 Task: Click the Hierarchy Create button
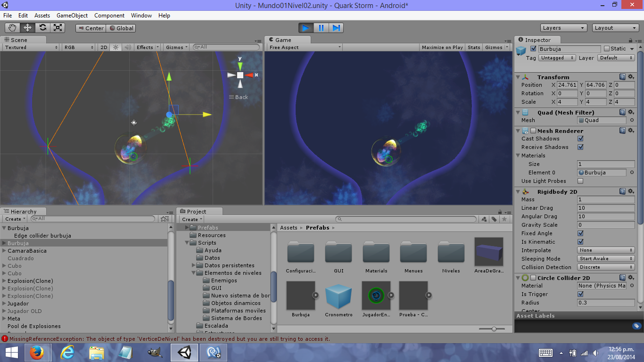pyautogui.click(x=15, y=219)
